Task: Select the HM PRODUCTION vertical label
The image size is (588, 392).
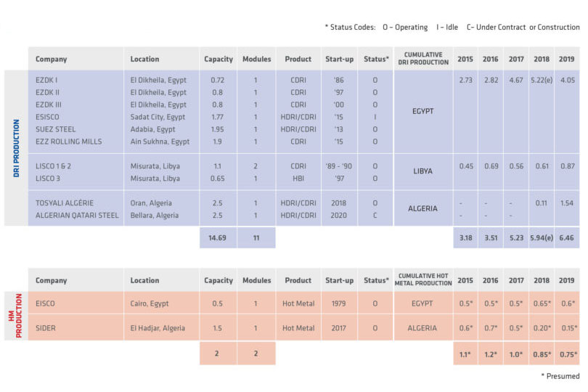Action: coord(15,316)
